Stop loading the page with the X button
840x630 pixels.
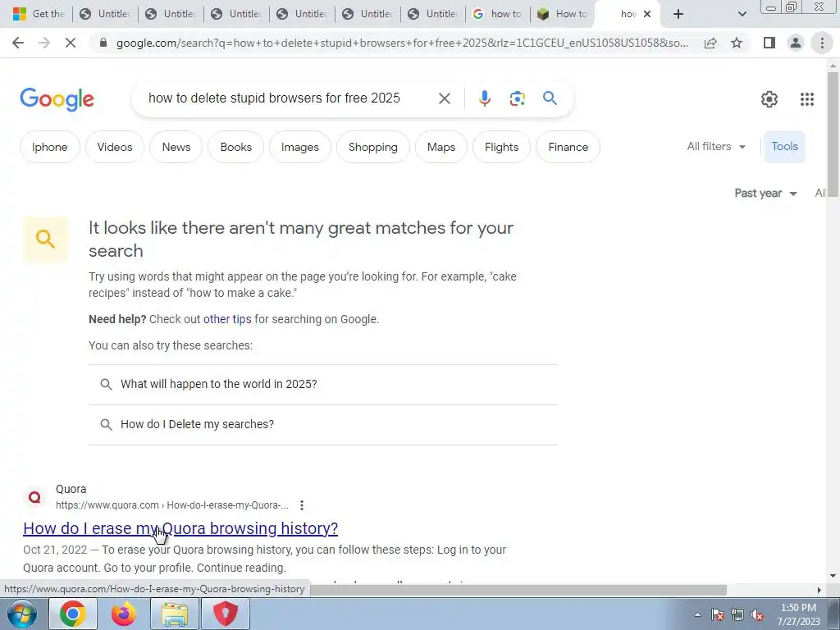coord(71,43)
